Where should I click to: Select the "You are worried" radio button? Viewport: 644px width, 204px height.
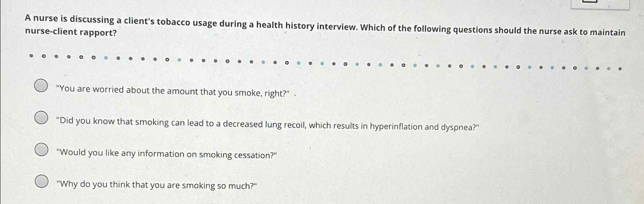[x=41, y=86]
